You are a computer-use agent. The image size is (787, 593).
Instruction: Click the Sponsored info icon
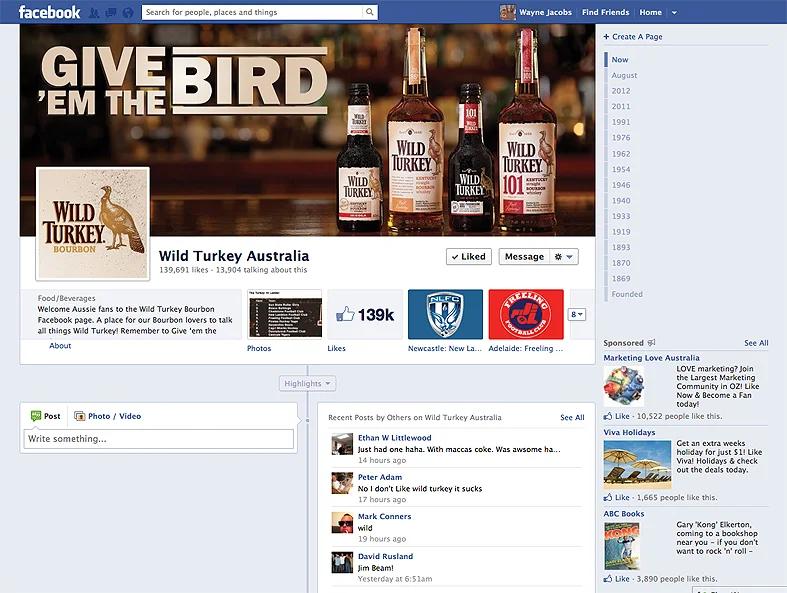tap(651, 343)
